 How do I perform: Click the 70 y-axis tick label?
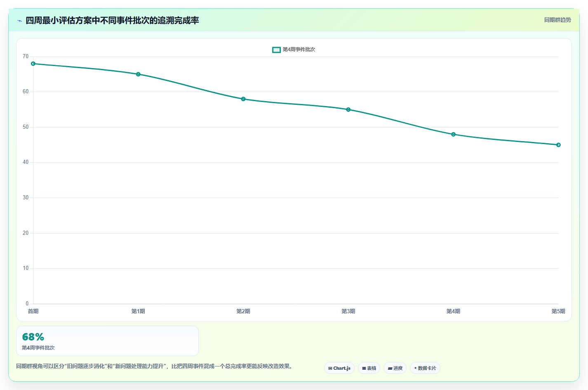pyautogui.click(x=26, y=57)
